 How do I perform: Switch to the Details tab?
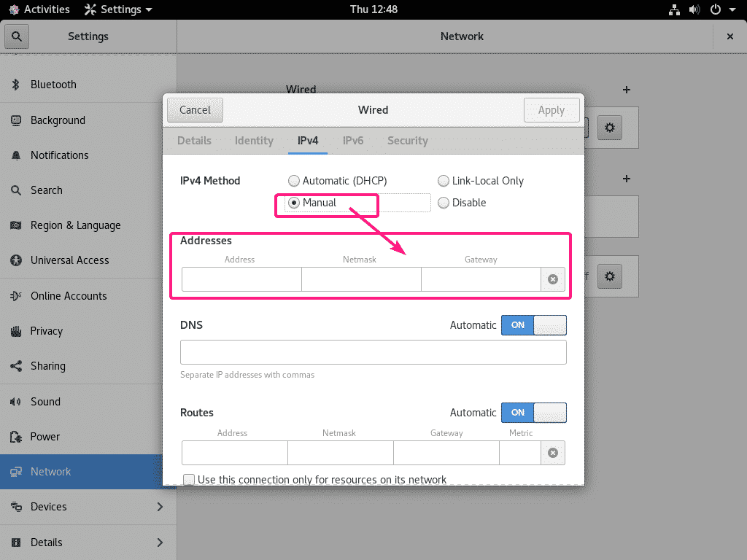coord(194,141)
